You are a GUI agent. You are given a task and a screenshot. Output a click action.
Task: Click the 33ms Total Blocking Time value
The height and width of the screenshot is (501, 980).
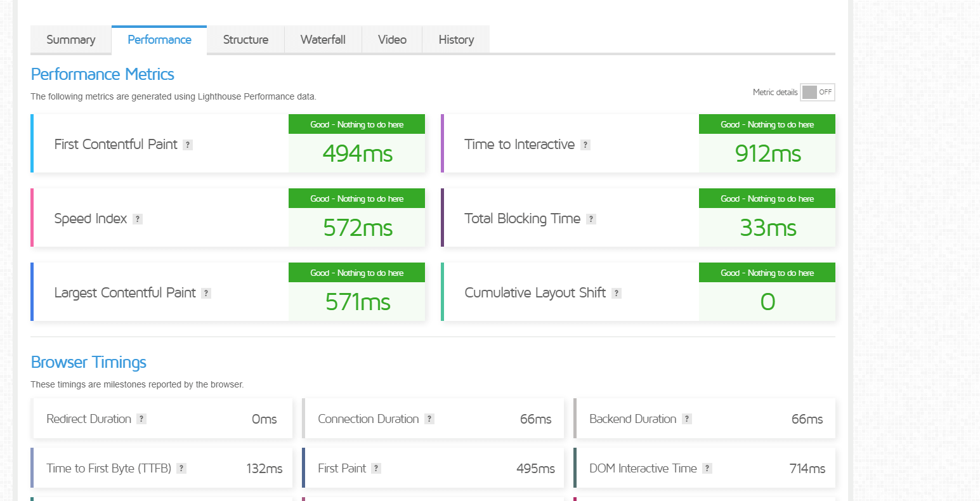pyautogui.click(x=768, y=228)
